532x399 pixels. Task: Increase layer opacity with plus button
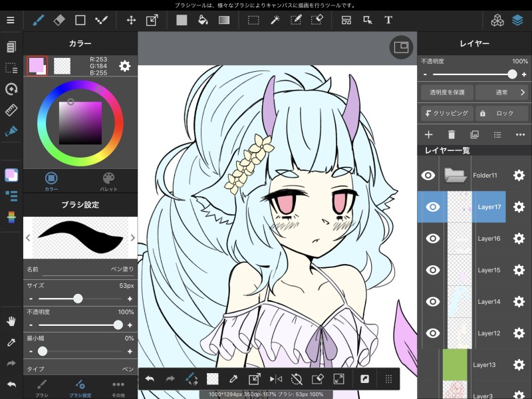point(524,74)
